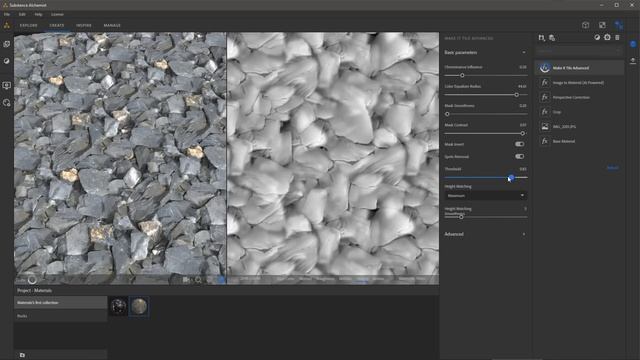This screenshot has height=360, width=640.
Task: Click the export icon on far right strip
Action: coord(633,60)
